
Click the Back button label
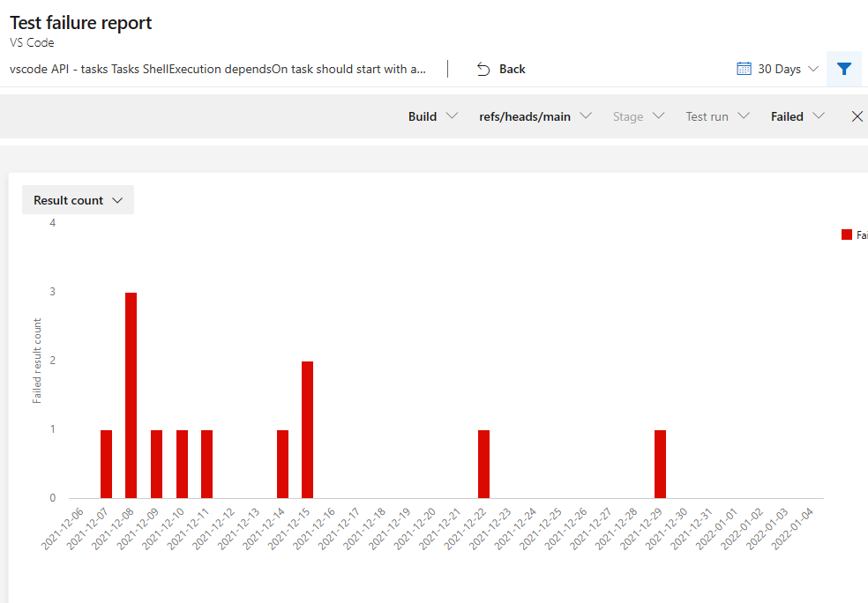pyautogui.click(x=512, y=69)
